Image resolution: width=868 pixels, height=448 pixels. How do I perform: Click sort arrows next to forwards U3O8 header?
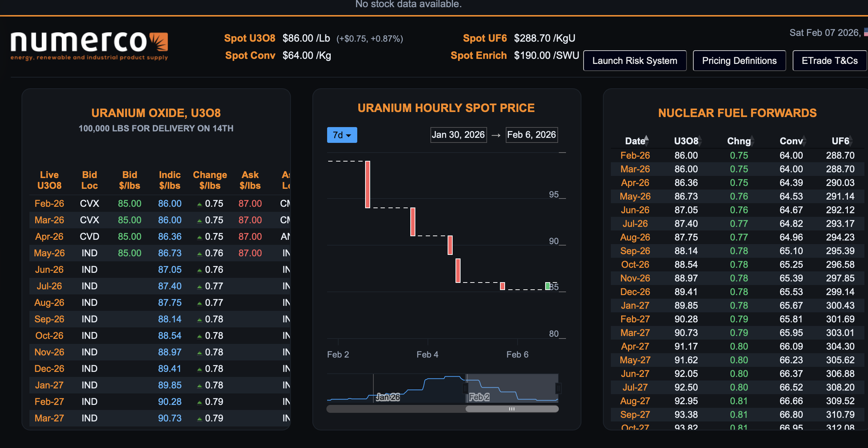tap(700, 141)
